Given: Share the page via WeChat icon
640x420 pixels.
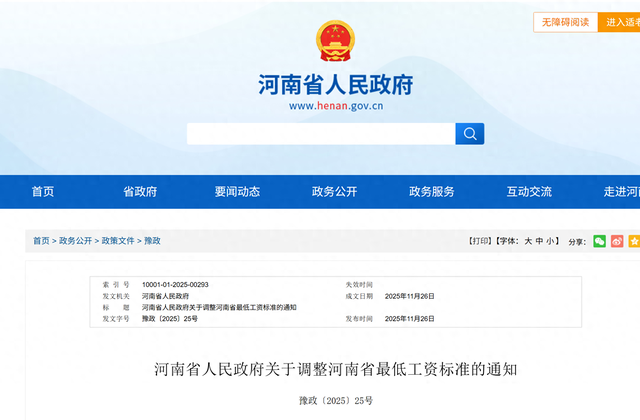Looking at the screenshot, I should pos(599,241).
